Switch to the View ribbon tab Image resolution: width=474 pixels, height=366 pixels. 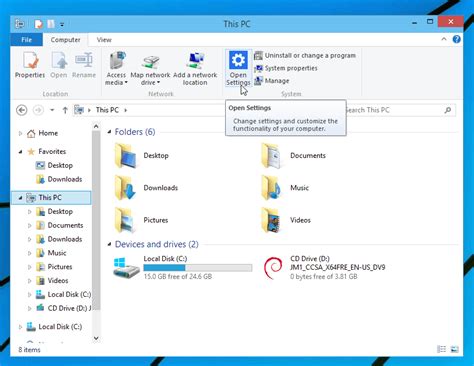click(104, 40)
